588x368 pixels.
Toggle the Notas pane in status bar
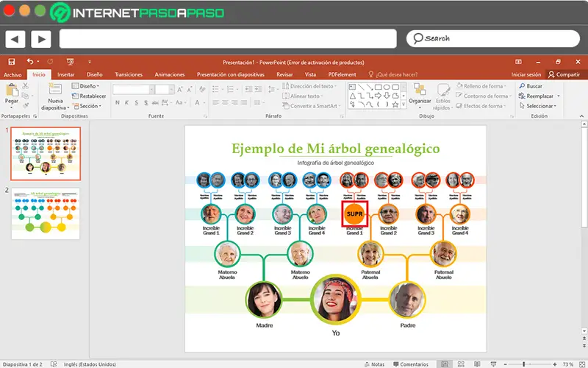click(x=374, y=364)
